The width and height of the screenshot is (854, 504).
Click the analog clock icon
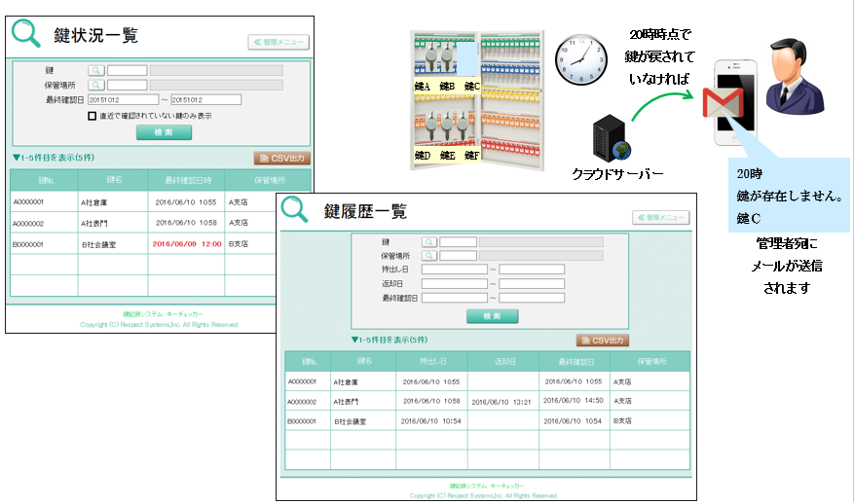581,60
